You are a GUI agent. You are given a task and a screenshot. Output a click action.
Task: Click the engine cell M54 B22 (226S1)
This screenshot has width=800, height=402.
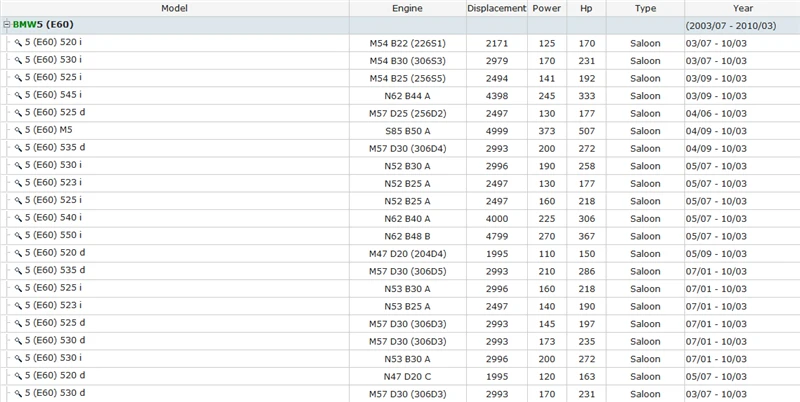click(x=407, y=43)
